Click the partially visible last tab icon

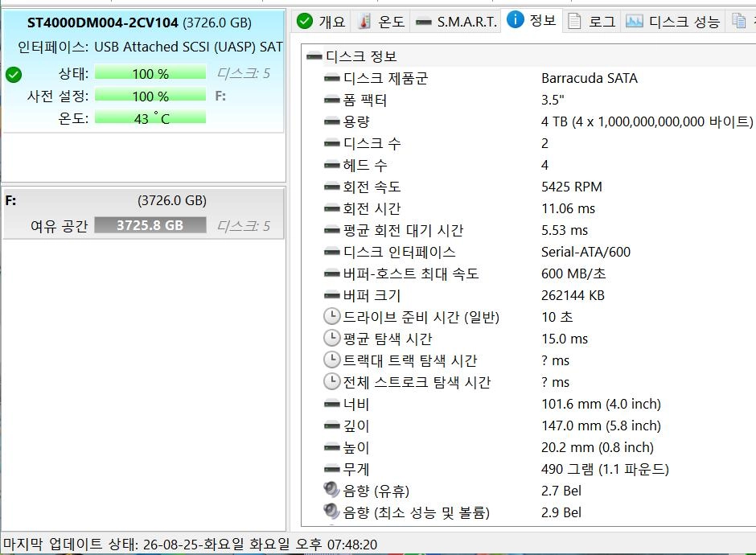[x=738, y=21]
